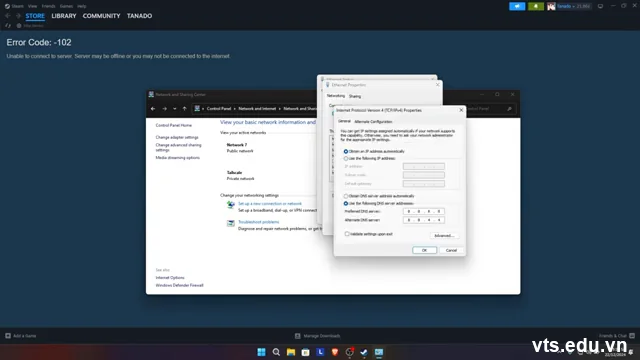Select the General tab in IPv4 Properties
The image size is (640, 360).
344,121
